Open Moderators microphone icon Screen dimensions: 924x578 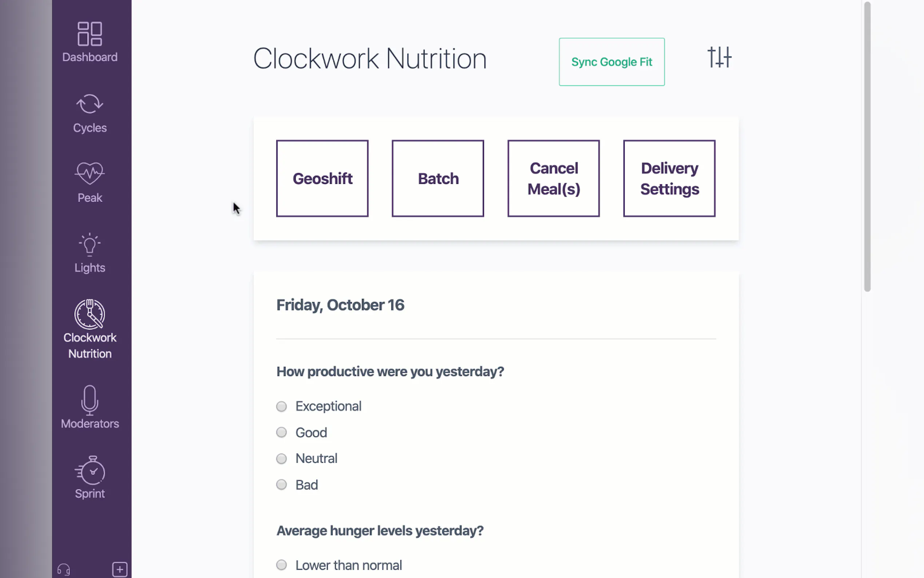(x=90, y=400)
